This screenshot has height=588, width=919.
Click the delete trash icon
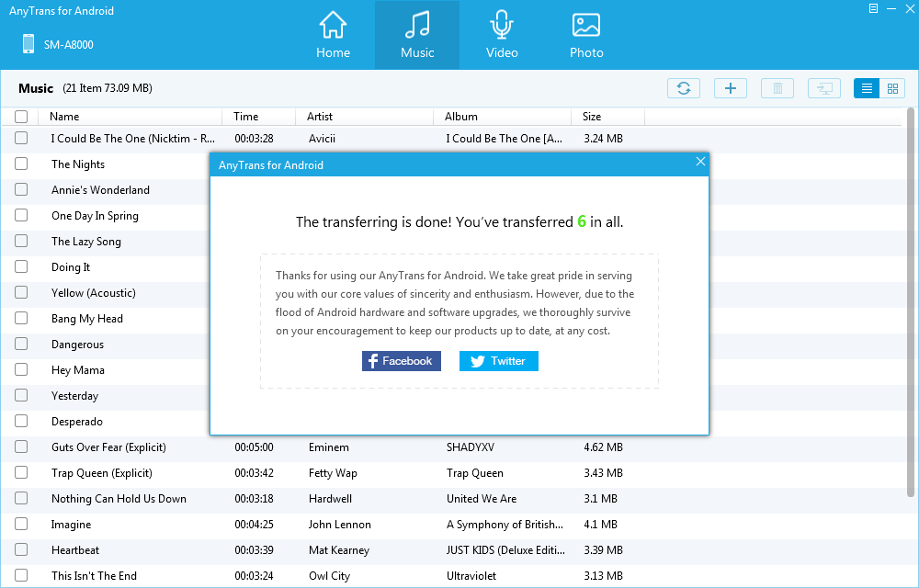(777, 88)
